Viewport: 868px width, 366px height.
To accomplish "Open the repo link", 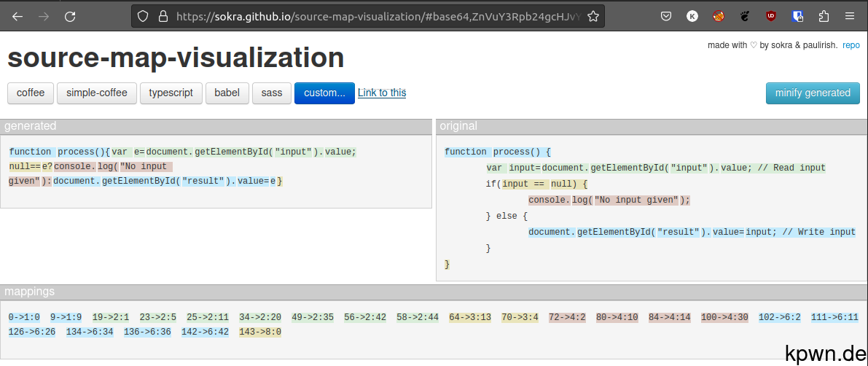I will pos(851,45).
